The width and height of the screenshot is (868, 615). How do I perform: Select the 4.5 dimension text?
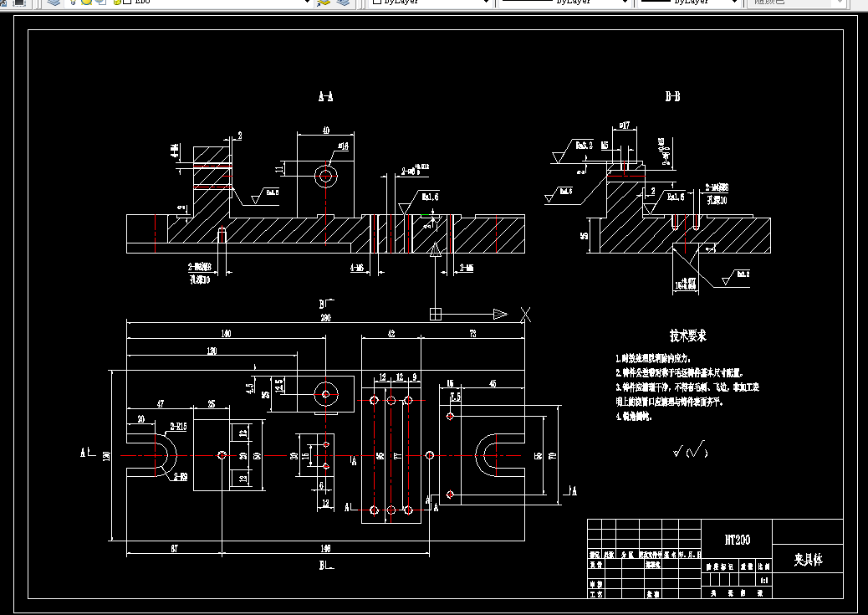point(251,388)
